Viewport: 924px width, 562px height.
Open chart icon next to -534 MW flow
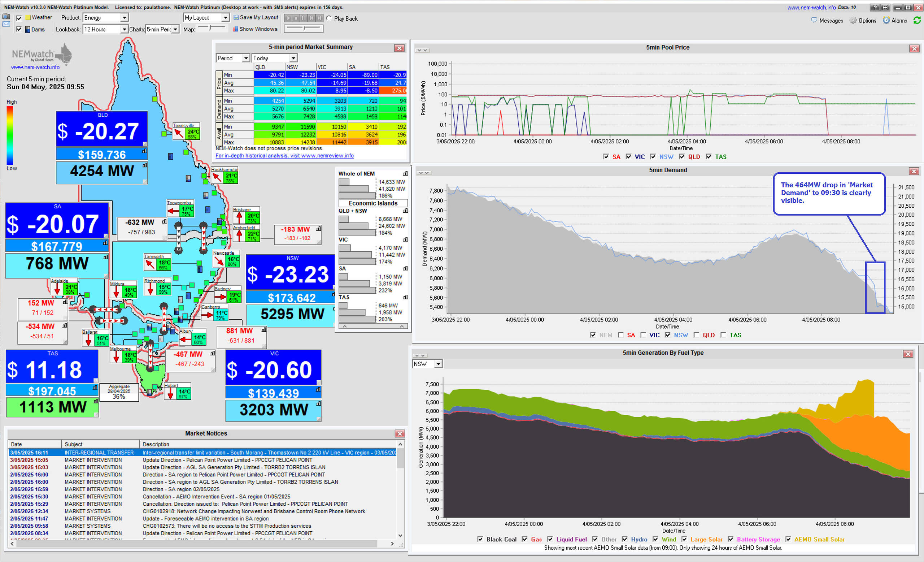pos(65,326)
